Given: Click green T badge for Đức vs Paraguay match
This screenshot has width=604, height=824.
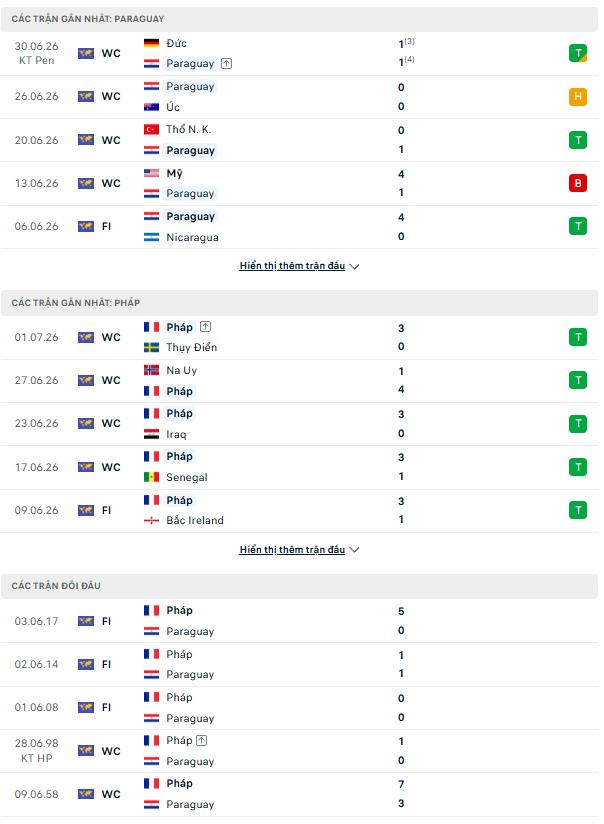Looking at the screenshot, I should pos(577,53).
